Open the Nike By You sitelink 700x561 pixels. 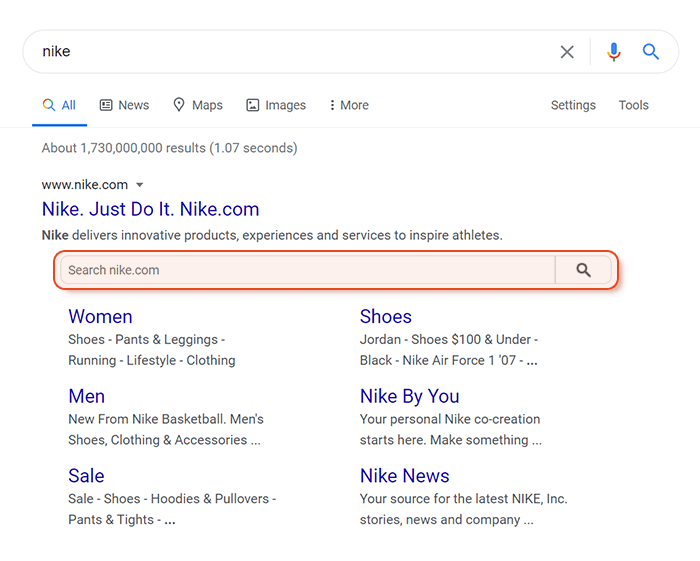(410, 396)
